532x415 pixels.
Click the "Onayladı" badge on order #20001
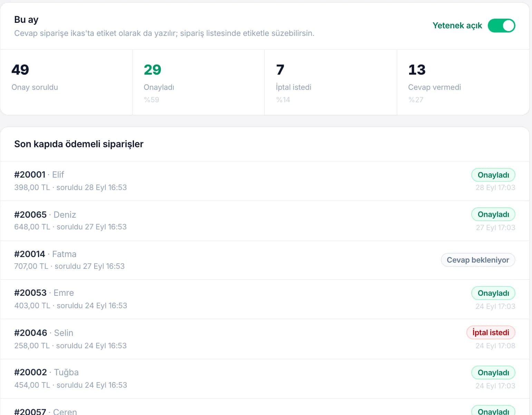(x=493, y=175)
